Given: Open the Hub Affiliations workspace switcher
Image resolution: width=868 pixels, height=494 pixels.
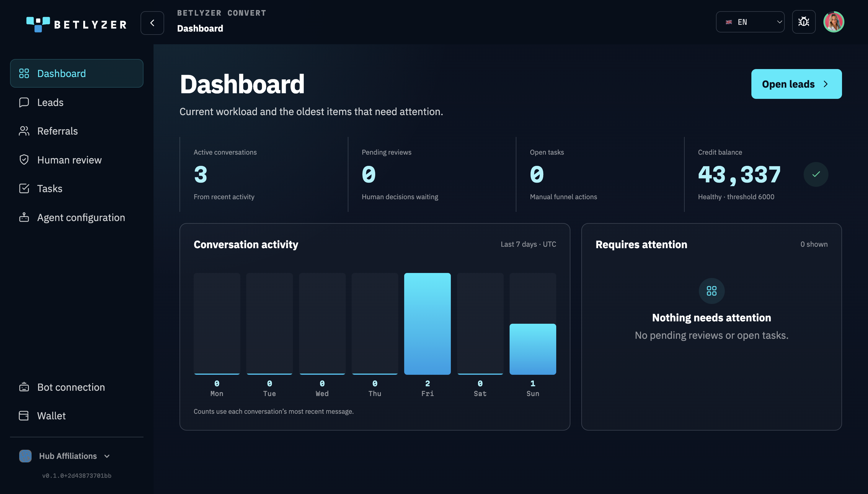Looking at the screenshot, I should pos(65,456).
